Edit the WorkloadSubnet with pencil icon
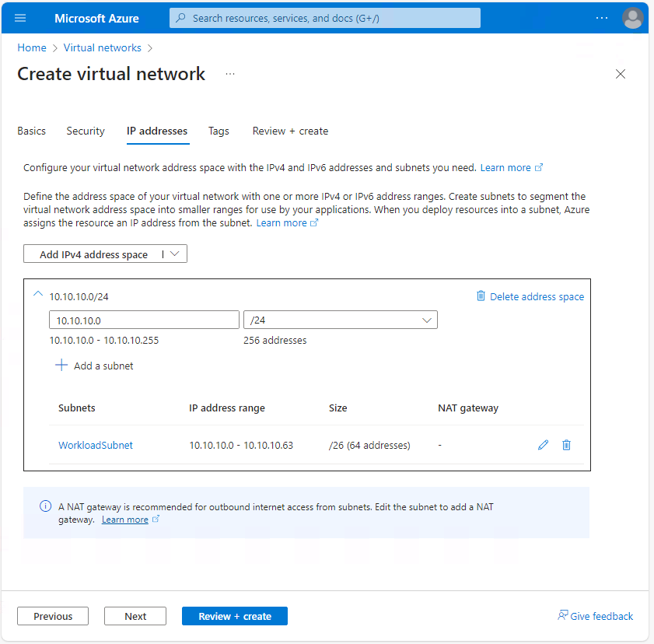The image size is (654, 644). coord(543,445)
